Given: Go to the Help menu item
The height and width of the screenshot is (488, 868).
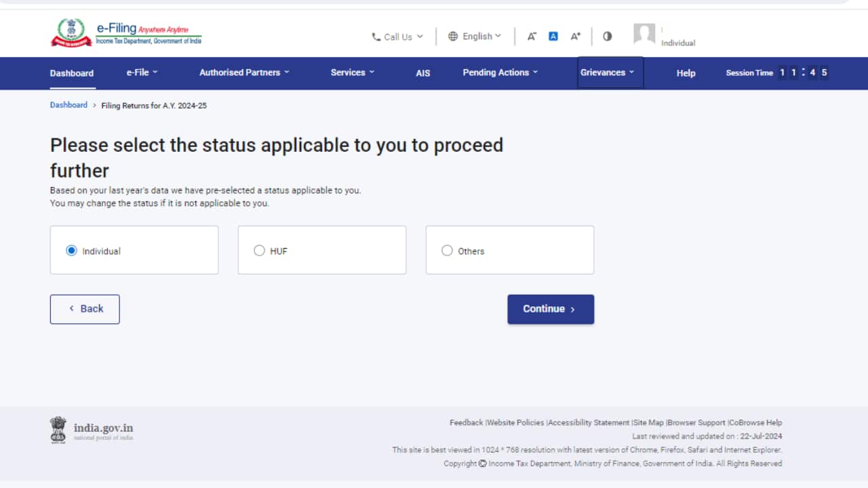Looking at the screenshot, I should click(x=686, y=73).
